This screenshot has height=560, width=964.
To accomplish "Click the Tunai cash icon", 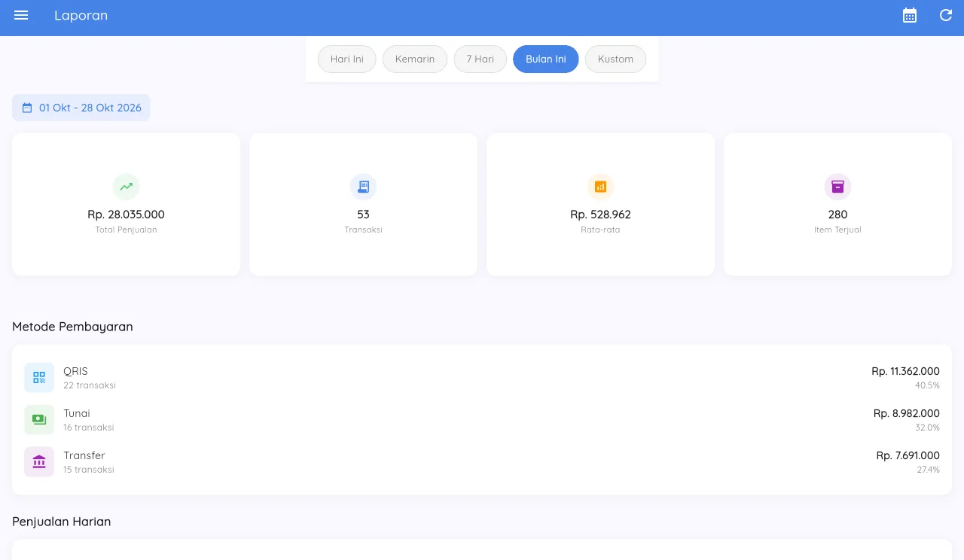I will [x=39, y=420].
